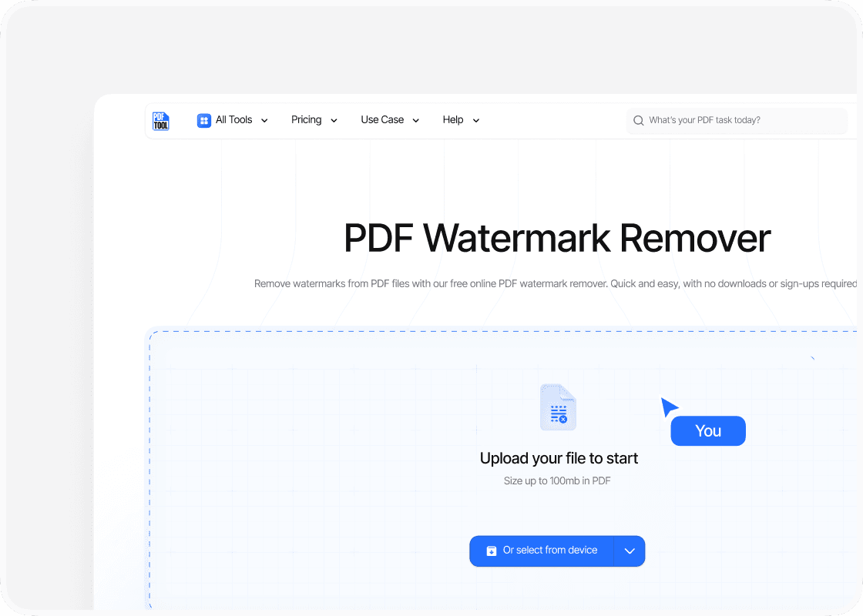Open the Help menu item
Viewport: 863px width, 616px height.
[453, 120]
